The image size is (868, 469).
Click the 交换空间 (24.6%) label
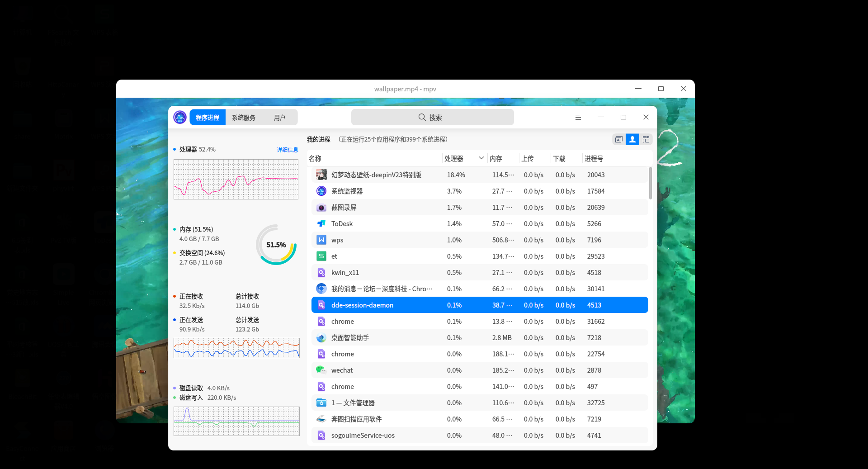click(202, 253)
